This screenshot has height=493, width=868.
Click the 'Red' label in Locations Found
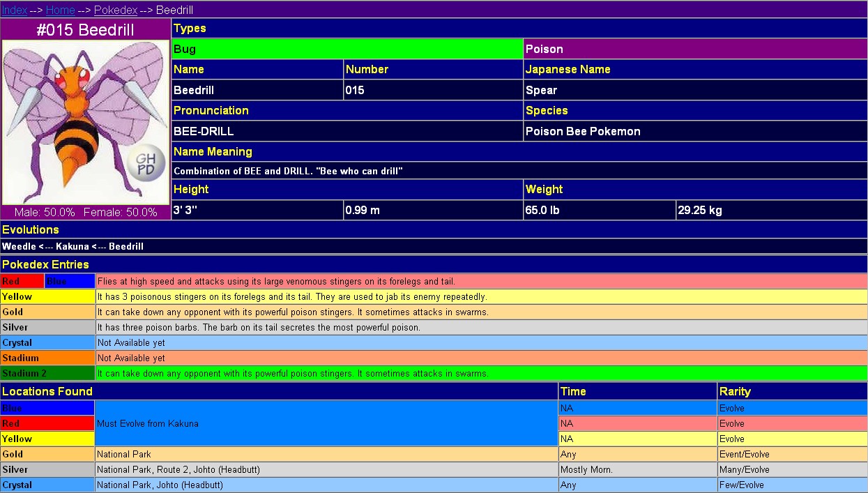click(x=47, y=423)
